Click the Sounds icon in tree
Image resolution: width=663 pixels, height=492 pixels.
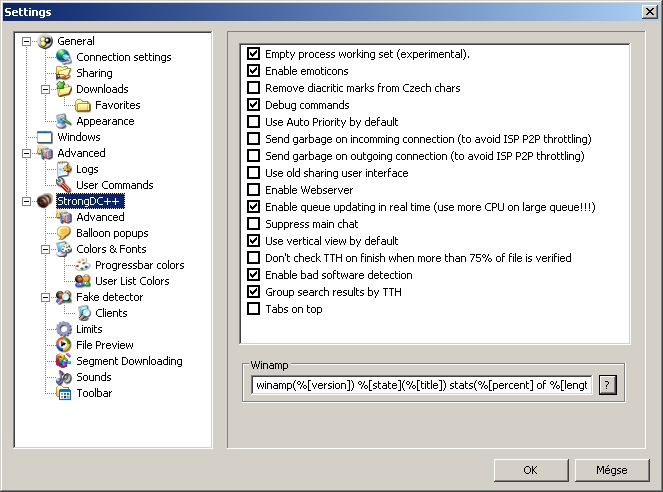[64, 377]
